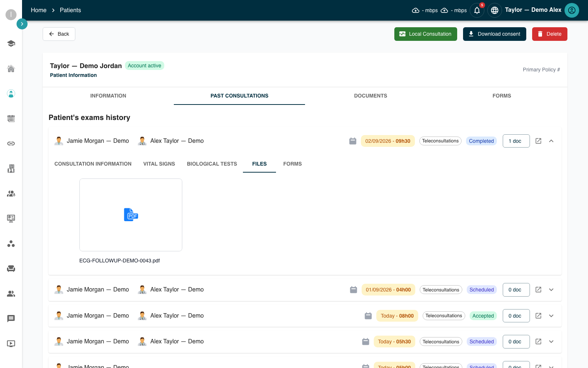
Task: Open the consultation Forms sub-tab
Action: pos(293,164)
